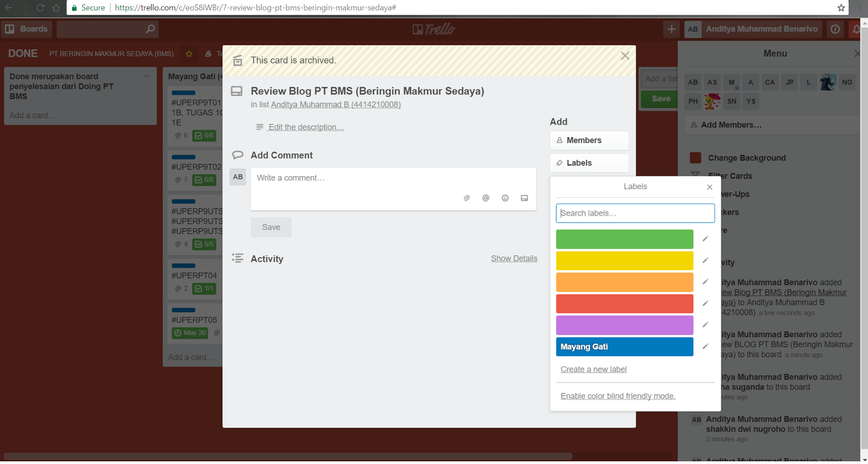Click the PH member avatar in Menu
The height and width of the screenshot is (464, 868).
coord(693,101)
